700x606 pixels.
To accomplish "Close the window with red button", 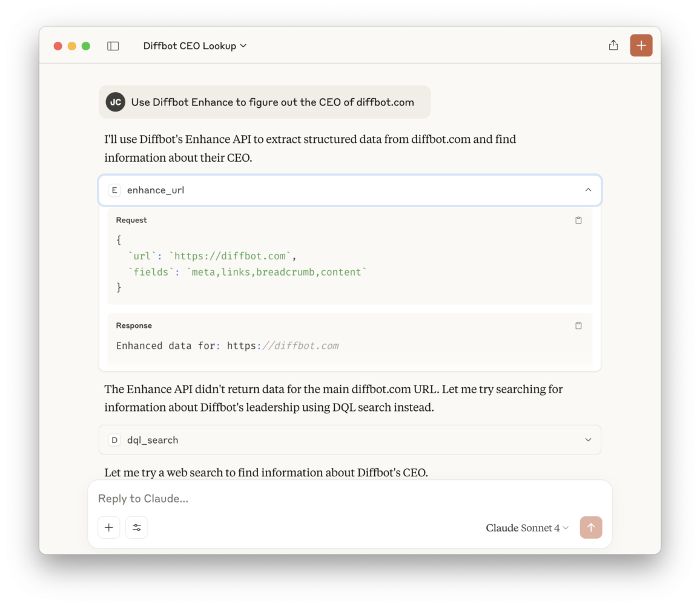I will pos(58,46).
